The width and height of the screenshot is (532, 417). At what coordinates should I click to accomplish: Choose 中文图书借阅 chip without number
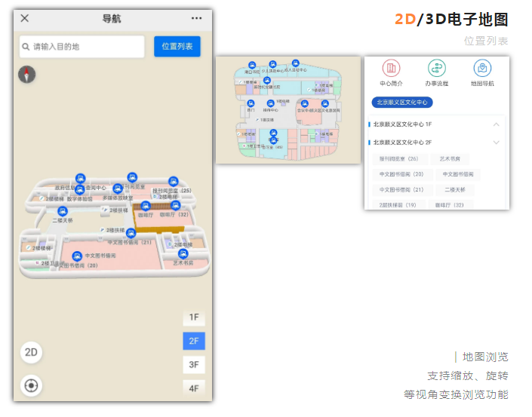coord(458,174)
